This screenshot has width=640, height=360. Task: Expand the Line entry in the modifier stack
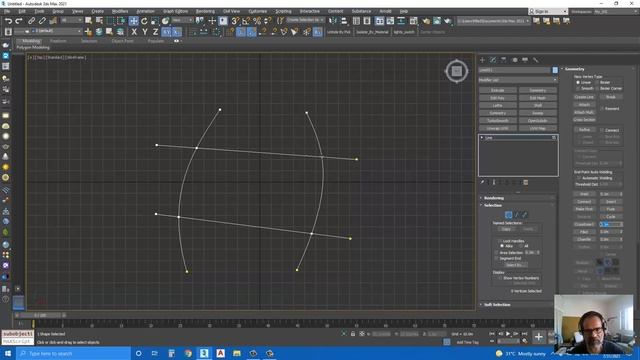pos(482,138)
